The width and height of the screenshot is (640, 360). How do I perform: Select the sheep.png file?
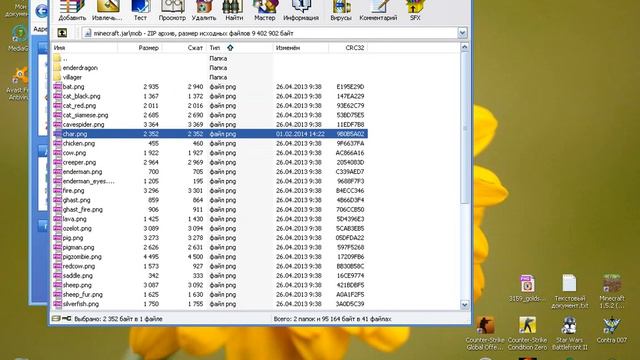210,285
